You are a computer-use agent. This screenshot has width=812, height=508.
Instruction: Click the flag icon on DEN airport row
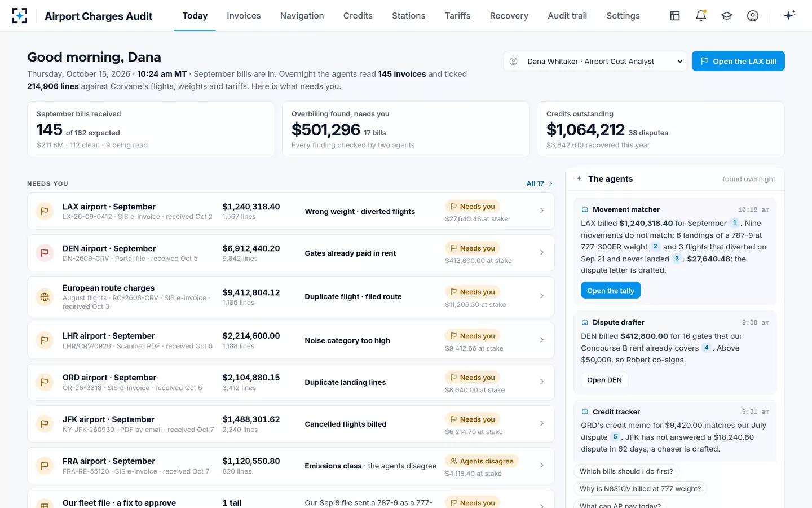tap(45, 253)
